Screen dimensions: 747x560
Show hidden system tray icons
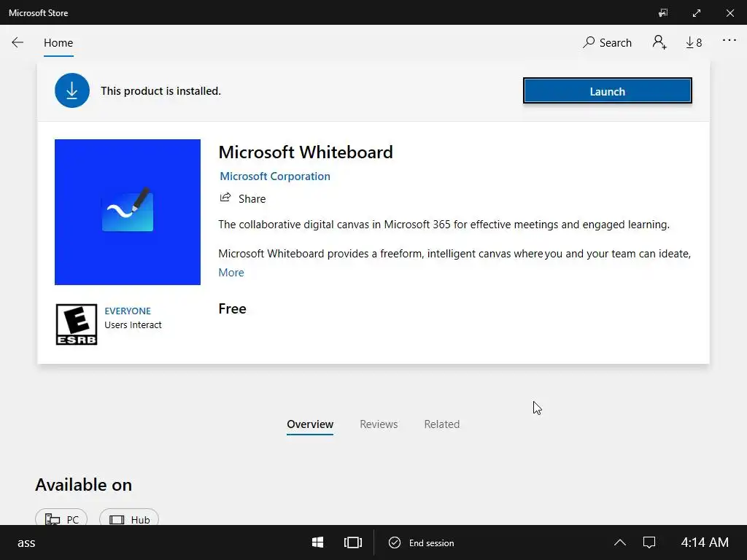[x=620, y=542]
